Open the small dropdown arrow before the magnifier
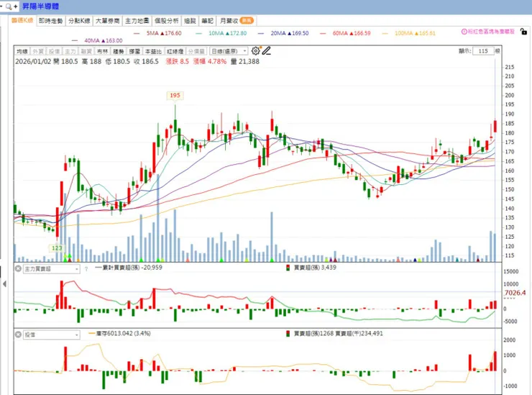 tap(1, 6)
